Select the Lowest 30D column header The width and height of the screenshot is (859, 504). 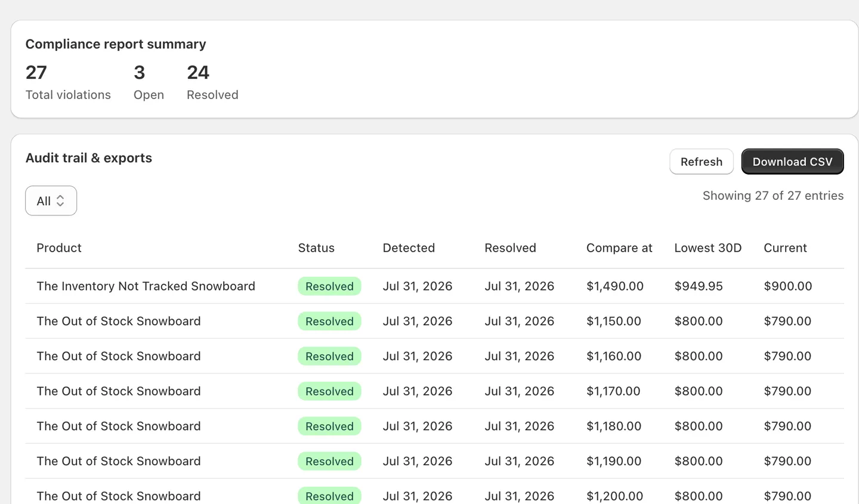pos(708,248)
